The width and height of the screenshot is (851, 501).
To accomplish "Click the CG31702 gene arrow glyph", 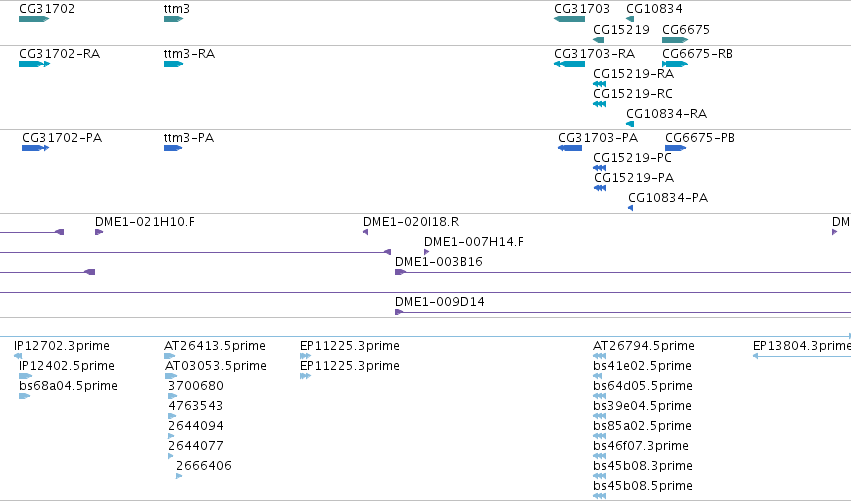I will coord(34,19).
